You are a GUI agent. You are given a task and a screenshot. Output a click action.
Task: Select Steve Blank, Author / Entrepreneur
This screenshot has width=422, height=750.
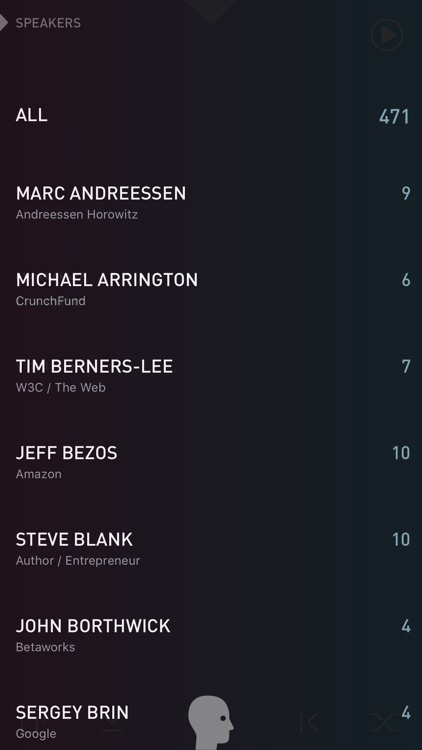click(x=211, y=549)
